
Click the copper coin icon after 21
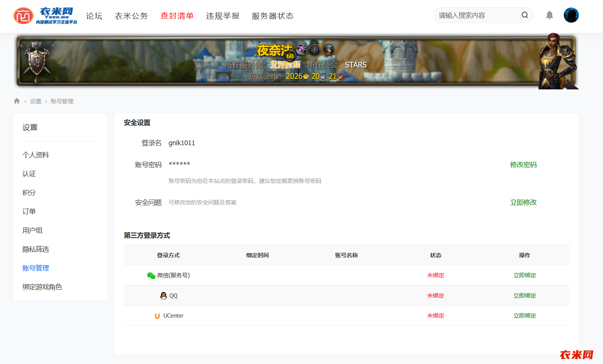click(340, 77)
